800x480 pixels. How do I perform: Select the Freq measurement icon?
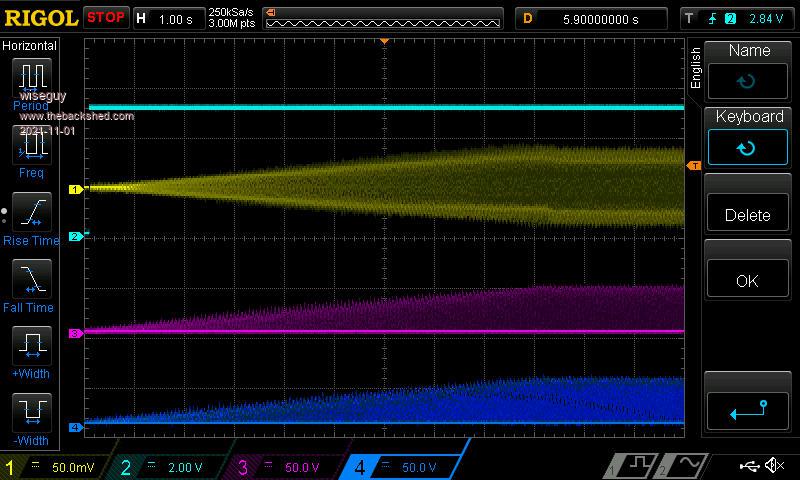tap(31, 146)
